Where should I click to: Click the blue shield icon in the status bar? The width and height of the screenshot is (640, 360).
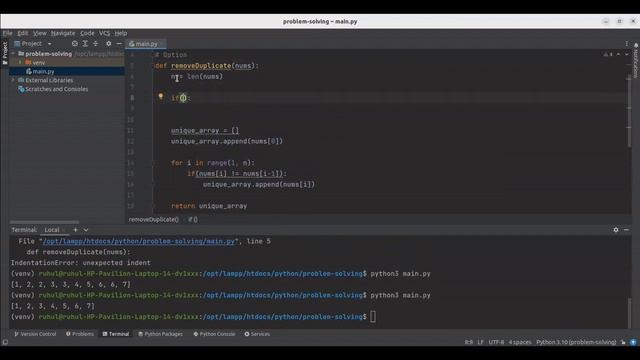(633, 342)
